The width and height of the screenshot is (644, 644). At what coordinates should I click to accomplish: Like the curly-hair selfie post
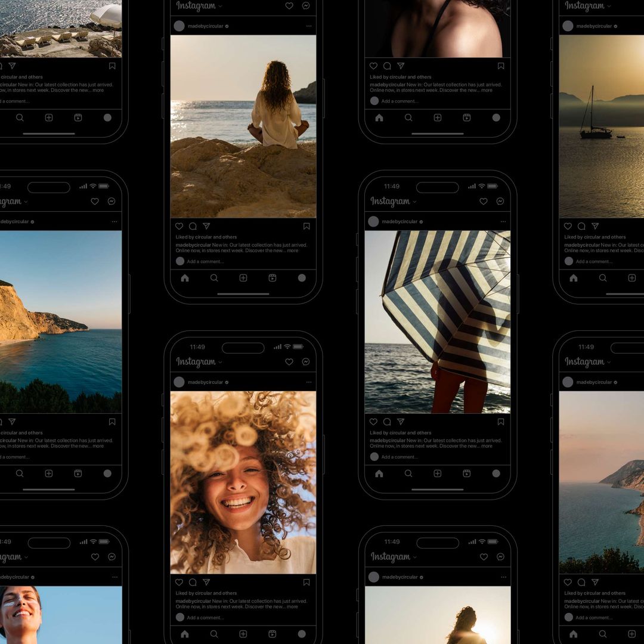[179, 582]
